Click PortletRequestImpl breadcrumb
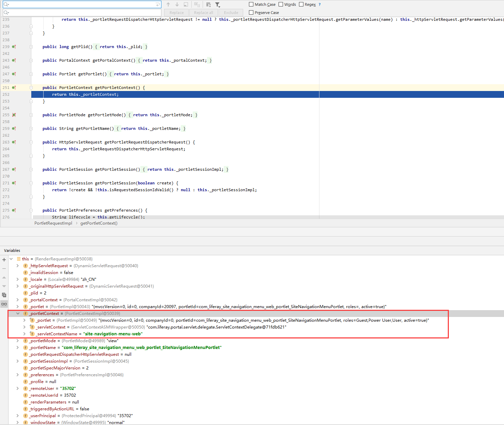 point(53,223)
